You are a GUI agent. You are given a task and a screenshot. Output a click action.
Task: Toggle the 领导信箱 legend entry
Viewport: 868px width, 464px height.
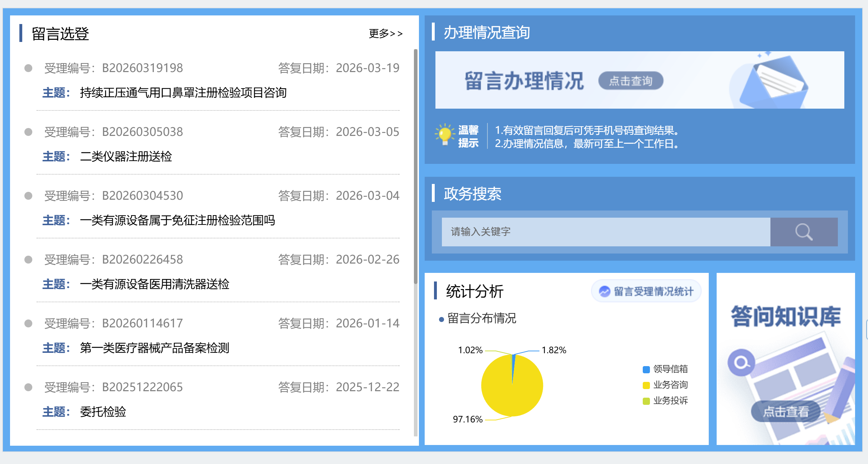(669, 369)
